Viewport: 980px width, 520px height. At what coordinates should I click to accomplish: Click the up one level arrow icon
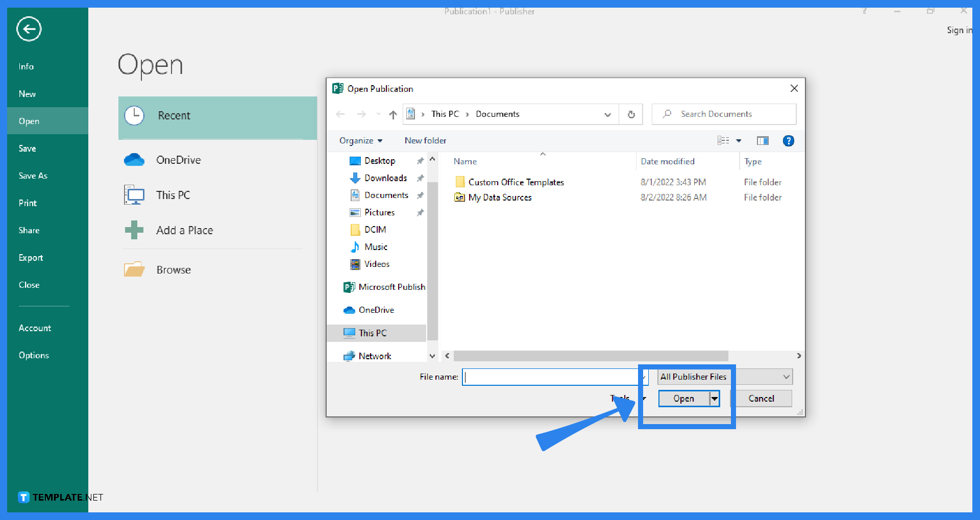click(x=393, y=114)
